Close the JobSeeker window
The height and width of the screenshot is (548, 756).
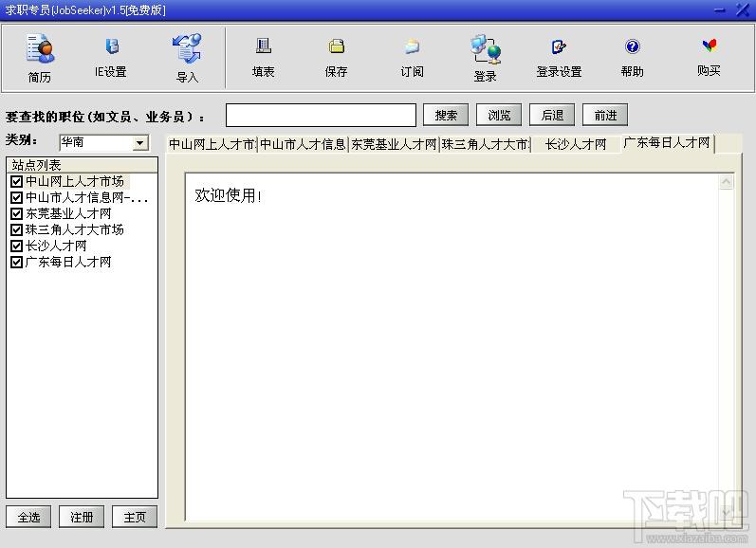[x=743, y=9]
